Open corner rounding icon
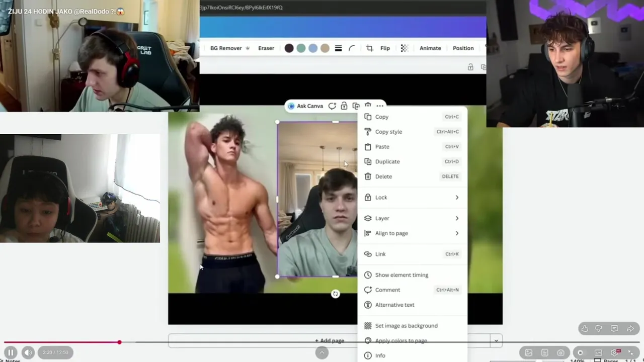Viewport: 644px width, 362px height. pyautogui.click(x=352, y=48)
